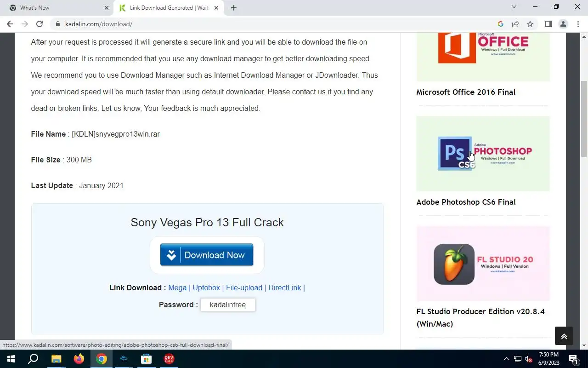Viewport: 588px width, 368px height.
Task: Click the scroll-to-top double chevron button
Action: [x=564, y=336]
